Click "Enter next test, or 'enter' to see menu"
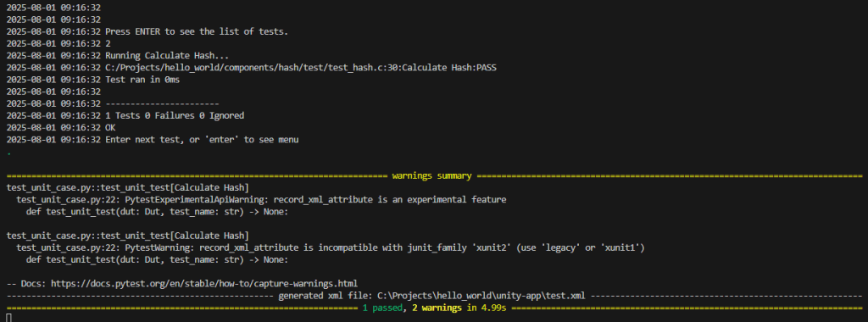The width and height of the screenshot is (868, 322). [202, 140]
